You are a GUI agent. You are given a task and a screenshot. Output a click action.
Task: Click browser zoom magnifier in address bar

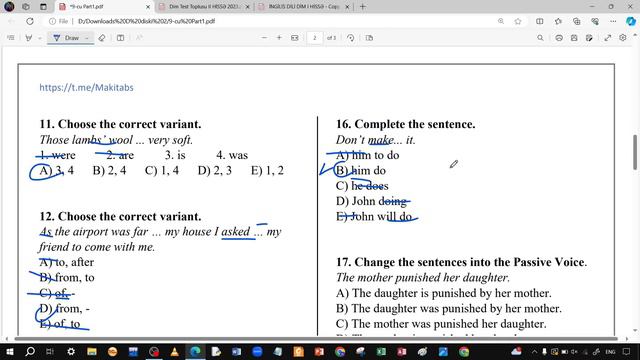pyautogui.click(x=501, y=21)
